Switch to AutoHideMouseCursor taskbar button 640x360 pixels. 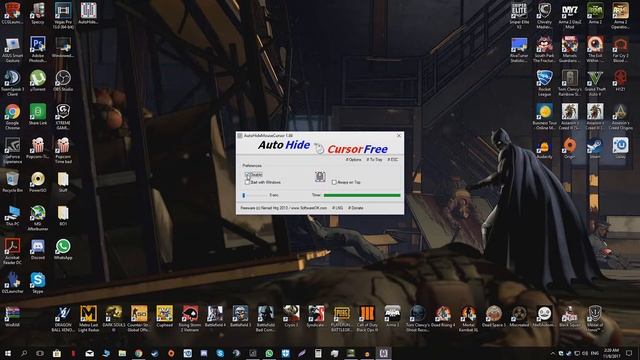point(383,353)
